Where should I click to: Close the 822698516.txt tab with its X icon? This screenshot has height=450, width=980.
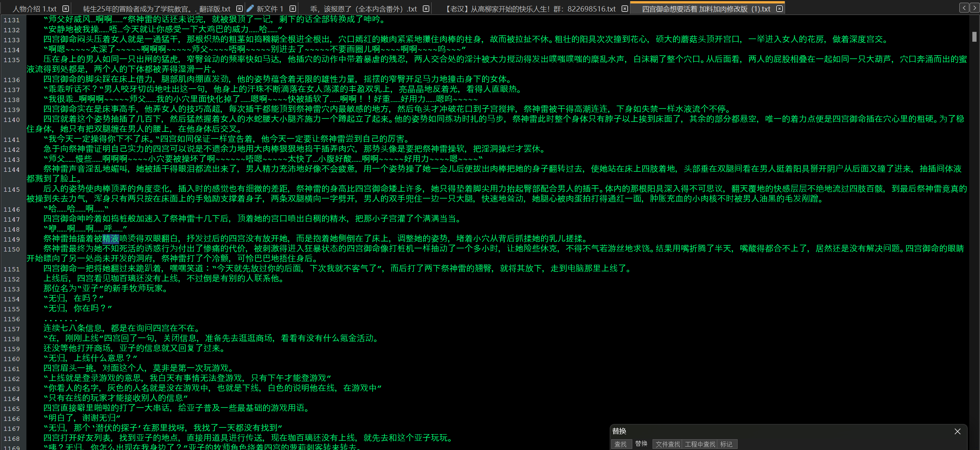pyautogui.click(x=625, y=9)
